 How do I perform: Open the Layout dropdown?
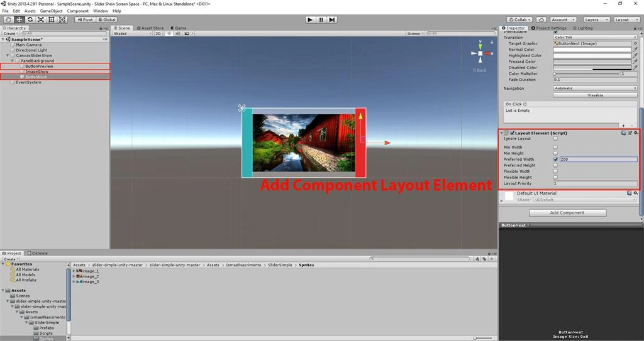tap(627, 19)
